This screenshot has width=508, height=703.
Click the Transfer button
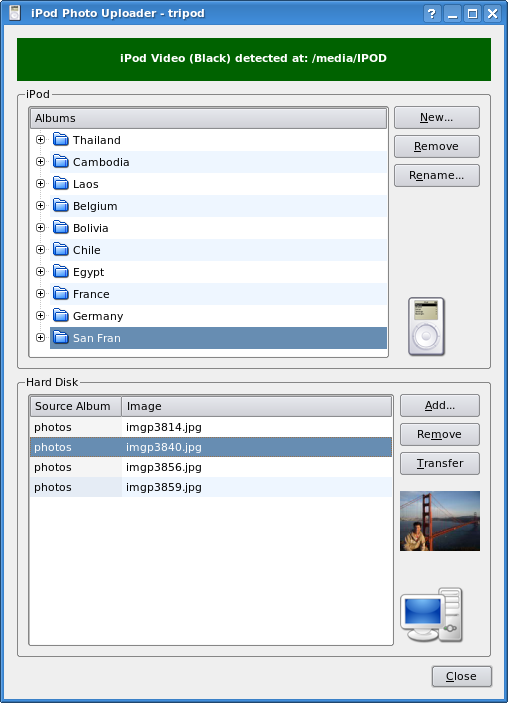coord(440,463)
